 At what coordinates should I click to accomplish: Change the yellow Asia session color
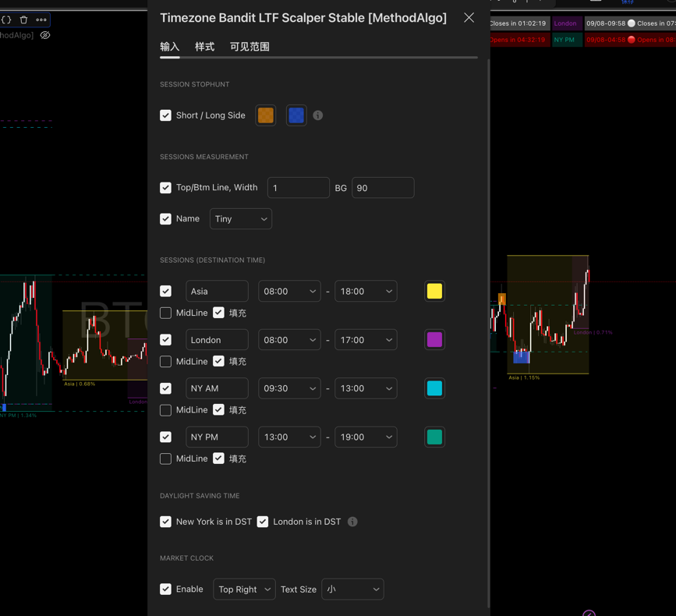pos(434,291)
